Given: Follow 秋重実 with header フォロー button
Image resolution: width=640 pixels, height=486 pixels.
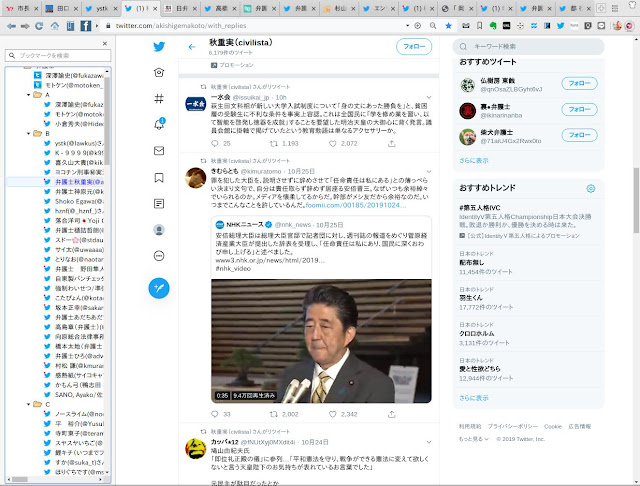Looking at the screenshot, I should (x=414, y=47).
